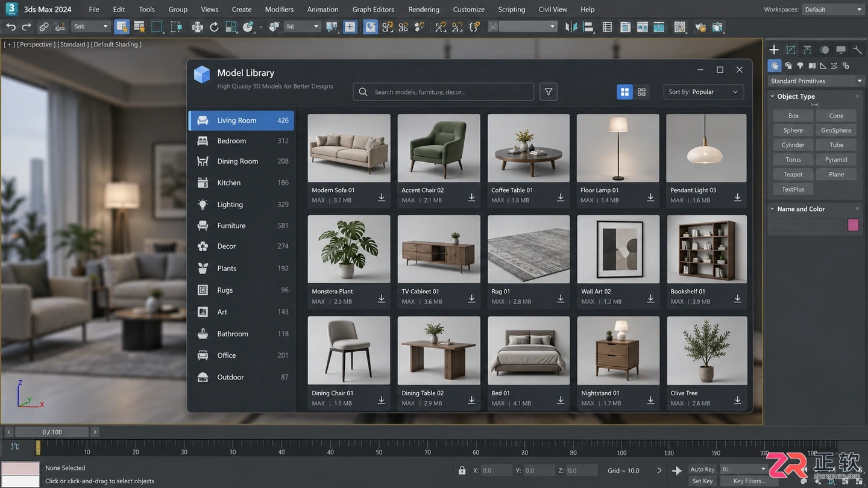Select the Cameras category icon
Screen dimensions: 868x488
(x=812, y=66)
